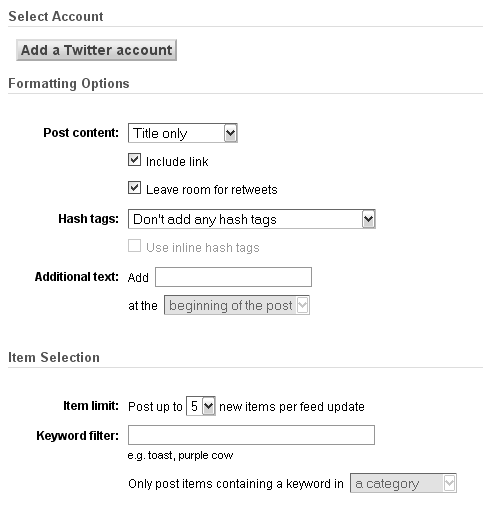Open the Post content dropdown
The width and height of the screenshot is (490, 507).
pyautogui.click(x=183, y=133)
